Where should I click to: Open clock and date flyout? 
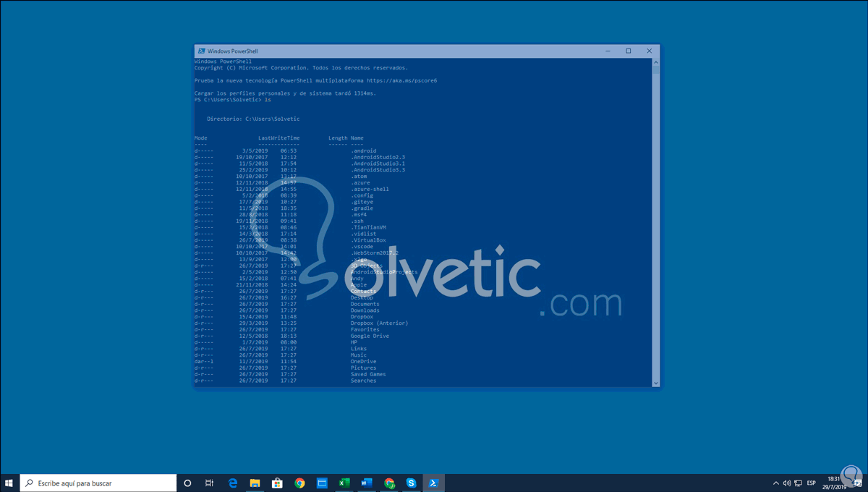833,483
